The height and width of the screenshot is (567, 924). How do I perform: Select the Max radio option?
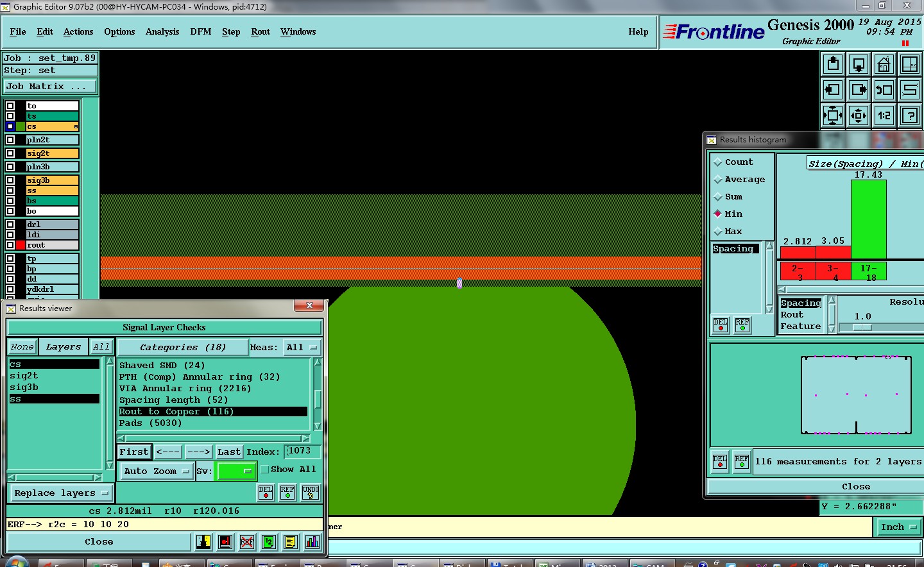tap(718, 232)
